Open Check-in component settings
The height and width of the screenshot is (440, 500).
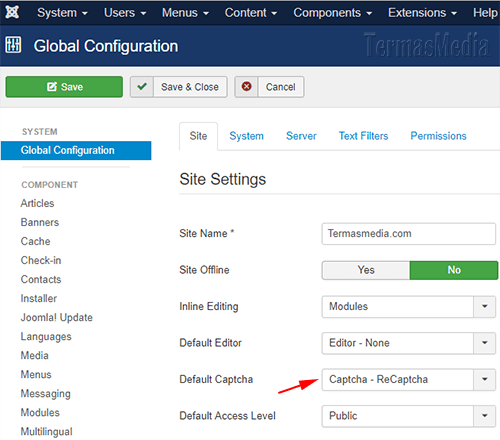point(41,260)
